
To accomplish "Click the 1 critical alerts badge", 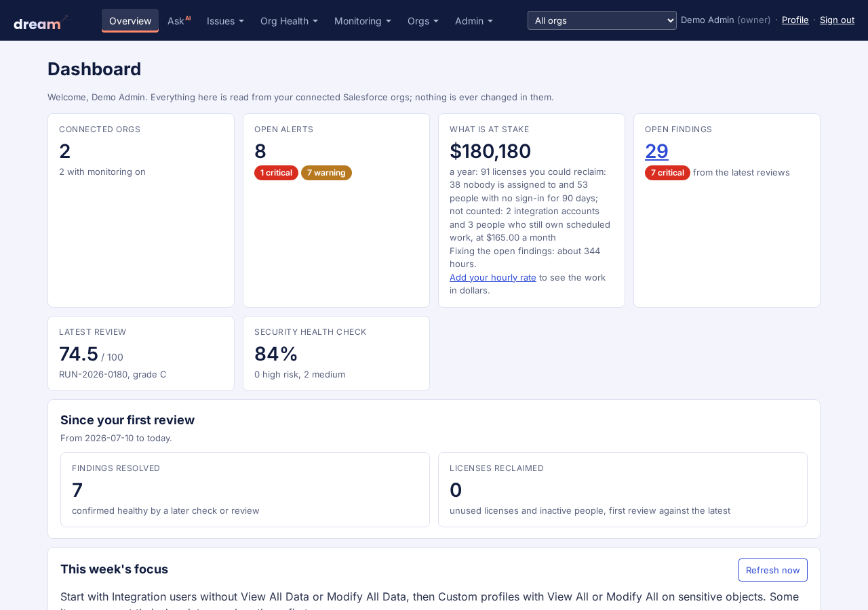I will [276, 173].
